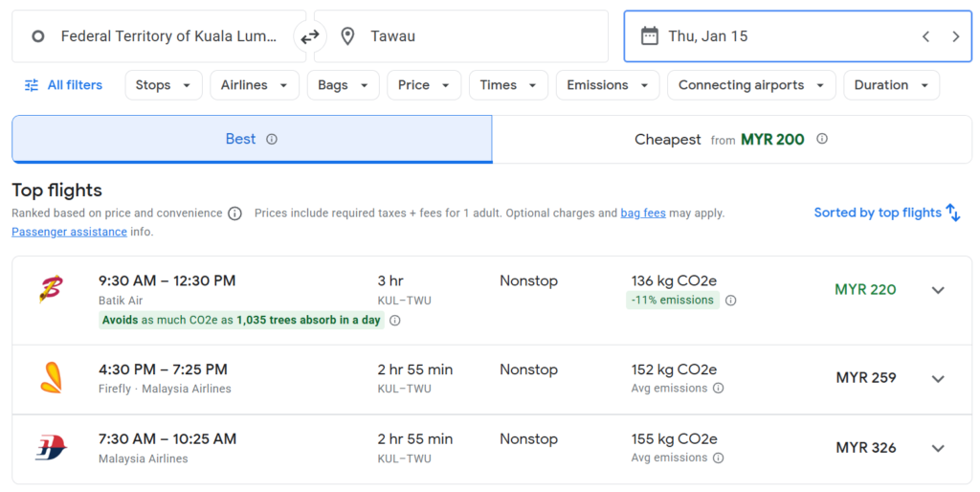Open the Stops filter dropdown
The image size is (980, 492).
point(164,85)
